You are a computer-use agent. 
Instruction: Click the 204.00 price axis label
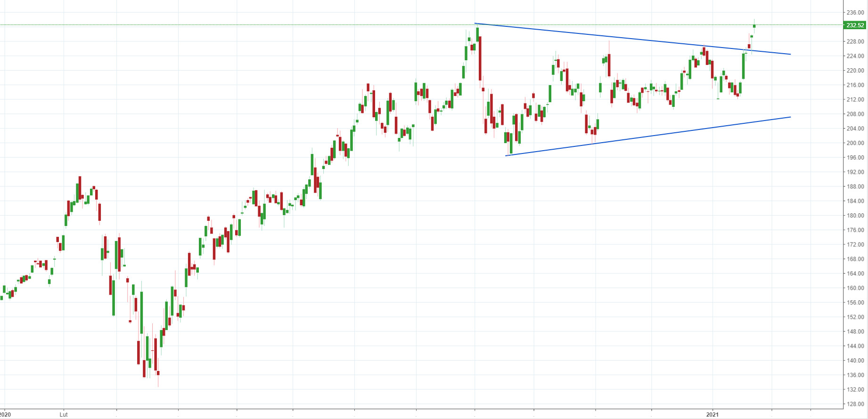(x=855, y=129)
